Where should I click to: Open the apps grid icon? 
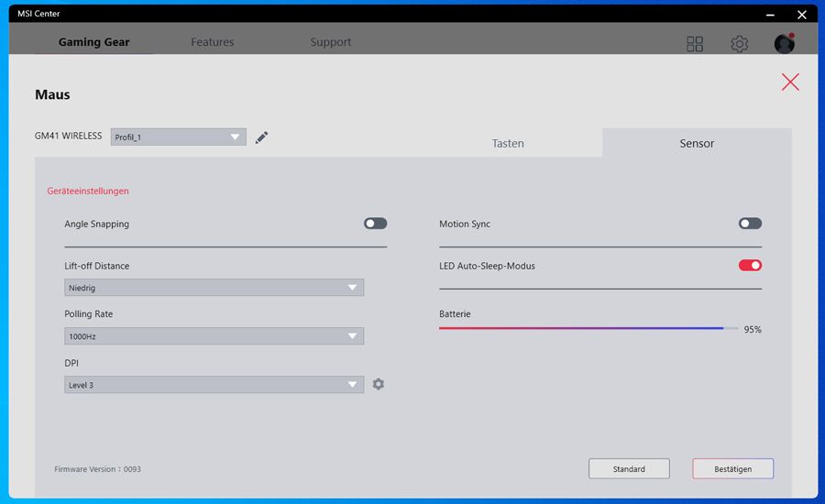(x=695, y=44)
